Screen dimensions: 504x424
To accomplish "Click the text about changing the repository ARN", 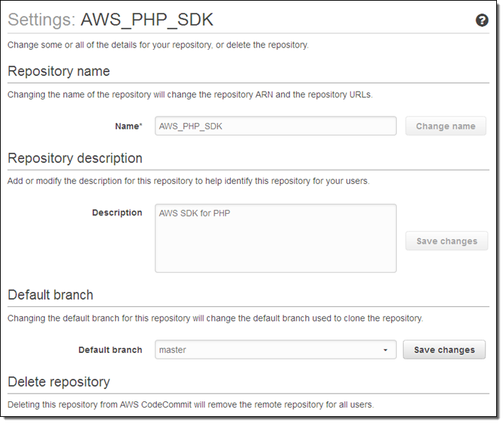I will tap(190, 94).
